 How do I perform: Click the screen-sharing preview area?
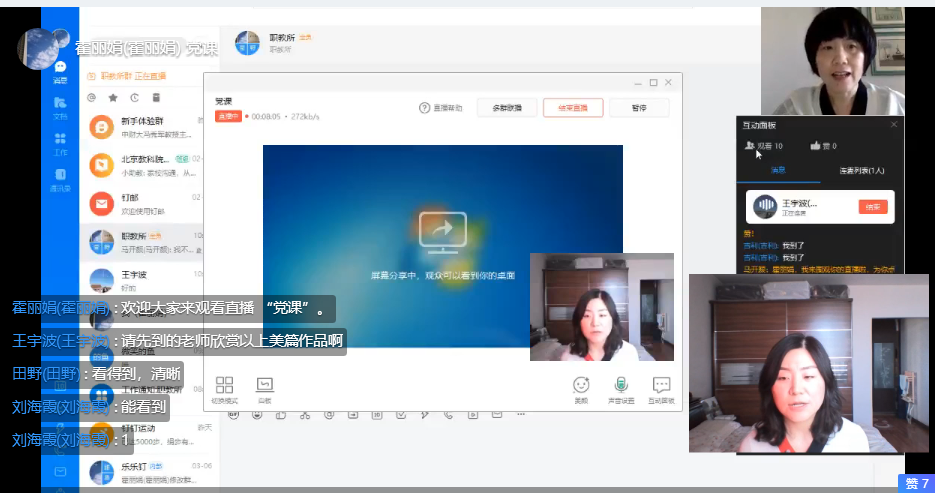click(442, 246)
